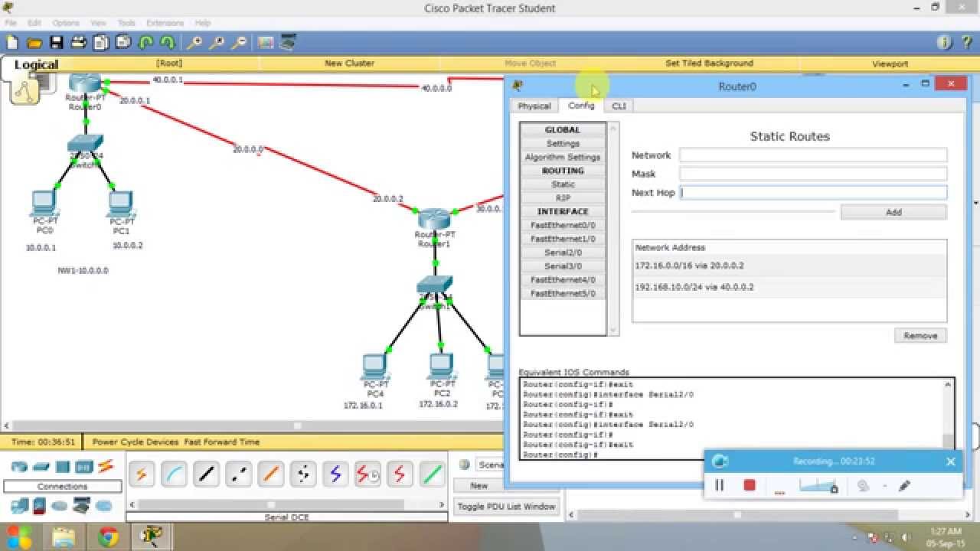Select the Wireless Devices category icon
Screen dimensions: 980x551
(84, 467)
